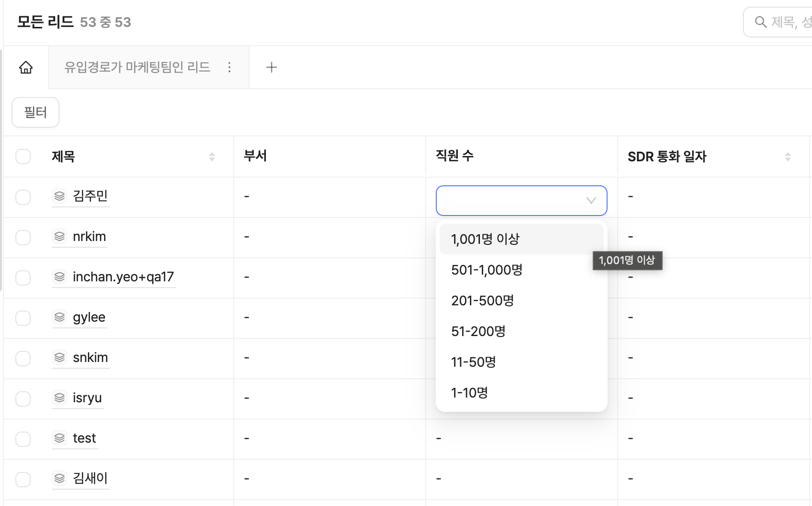Image resolution: width=812 pixels, height=506 pixels.
Task: Check the test row checkbox
Action: click(x=23, y=439)
